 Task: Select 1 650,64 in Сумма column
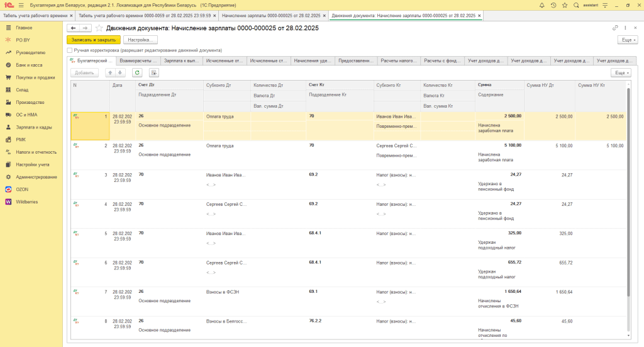point(513,292)
